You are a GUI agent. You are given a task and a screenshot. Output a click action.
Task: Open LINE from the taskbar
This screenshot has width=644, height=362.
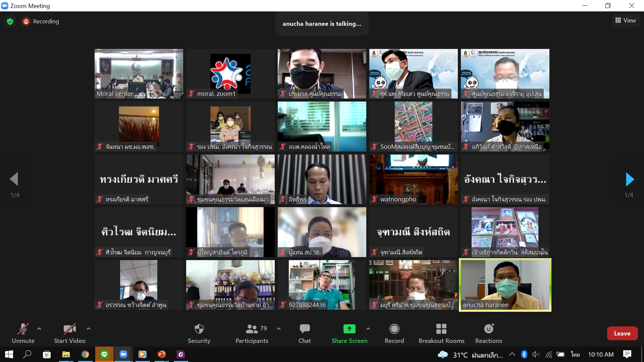click(104, 354)
